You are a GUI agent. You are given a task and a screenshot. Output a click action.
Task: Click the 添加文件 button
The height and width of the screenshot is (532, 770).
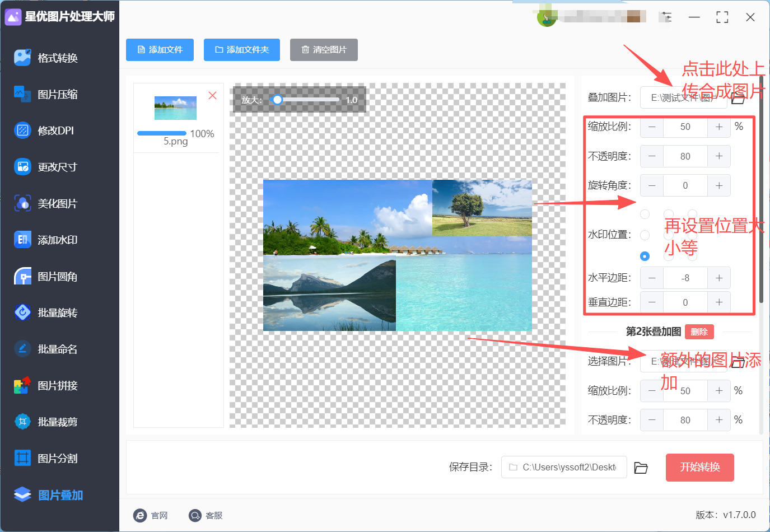point(160,50)
